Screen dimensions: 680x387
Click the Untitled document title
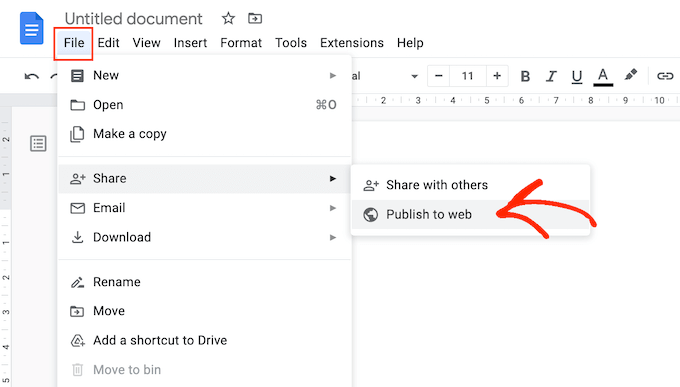pyautogui.click(x=134, y=19)
